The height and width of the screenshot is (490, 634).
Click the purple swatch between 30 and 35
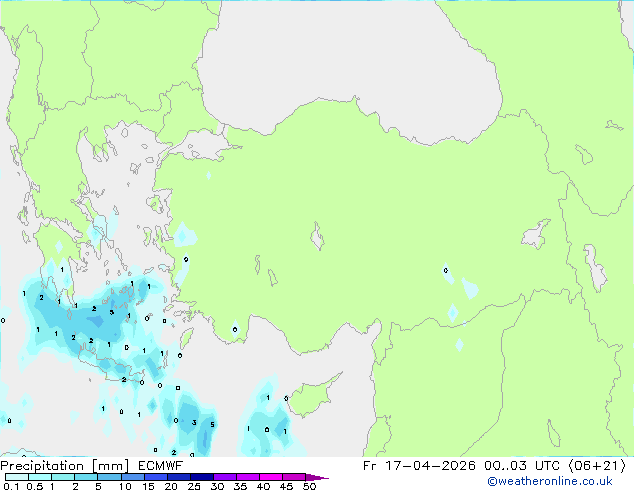[x=225, y=477]
